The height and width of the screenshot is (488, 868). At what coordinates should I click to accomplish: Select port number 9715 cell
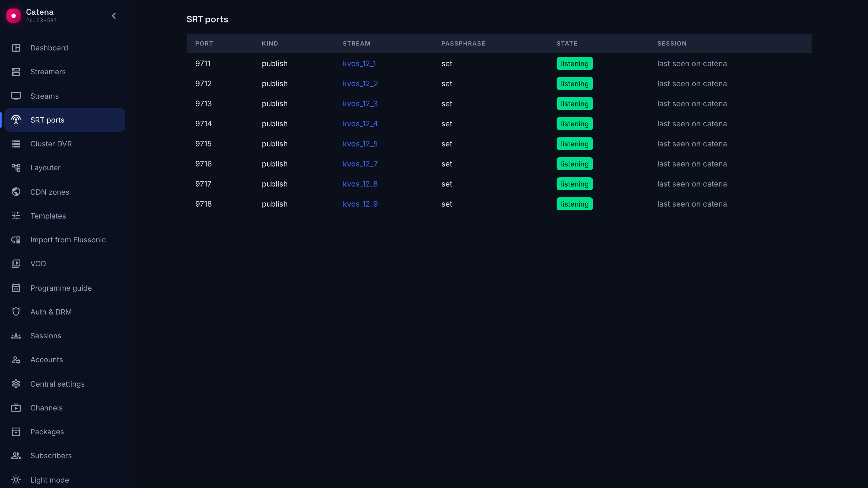[x=203, y=144]
